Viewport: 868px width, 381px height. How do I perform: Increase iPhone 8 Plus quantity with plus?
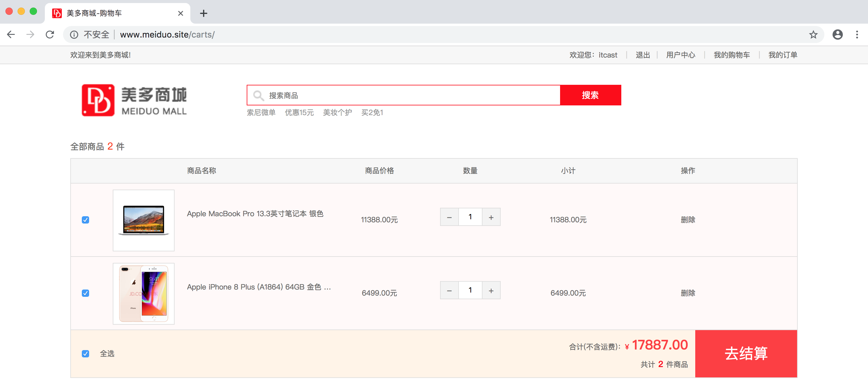click(x=491, y=290)
